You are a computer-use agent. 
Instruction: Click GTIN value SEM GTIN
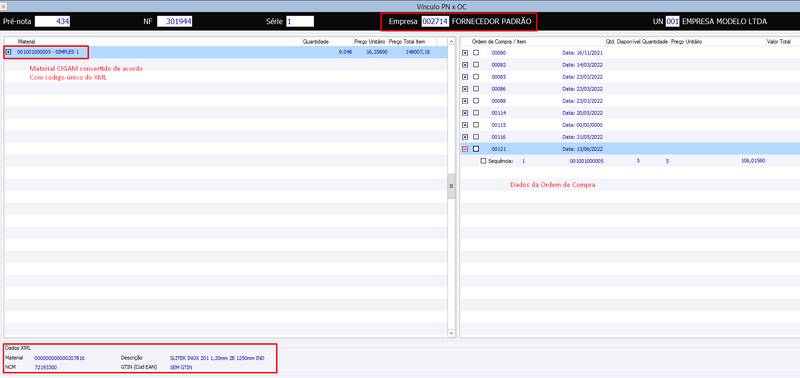(181, 367)
